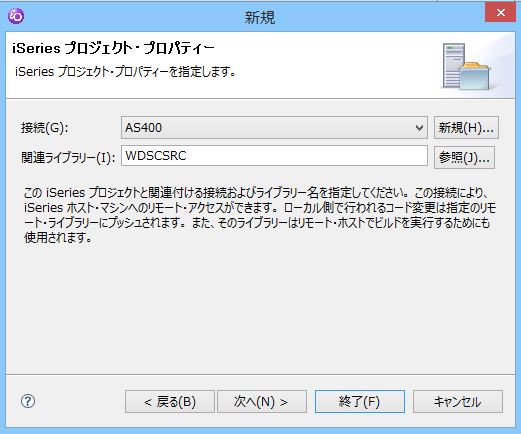Click the 新規 title bar text
This screenshot has width=521, height=434.
pyautogui.click(x=260, y=17)
